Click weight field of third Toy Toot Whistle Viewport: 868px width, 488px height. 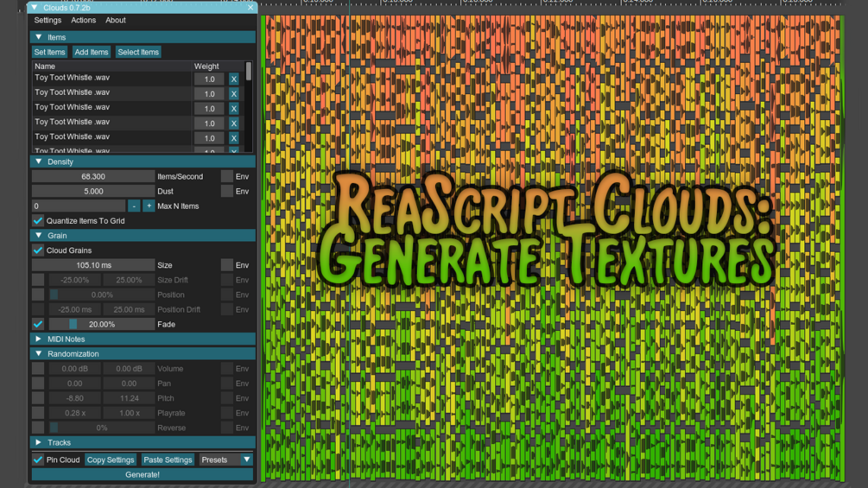tap(209, 109)
